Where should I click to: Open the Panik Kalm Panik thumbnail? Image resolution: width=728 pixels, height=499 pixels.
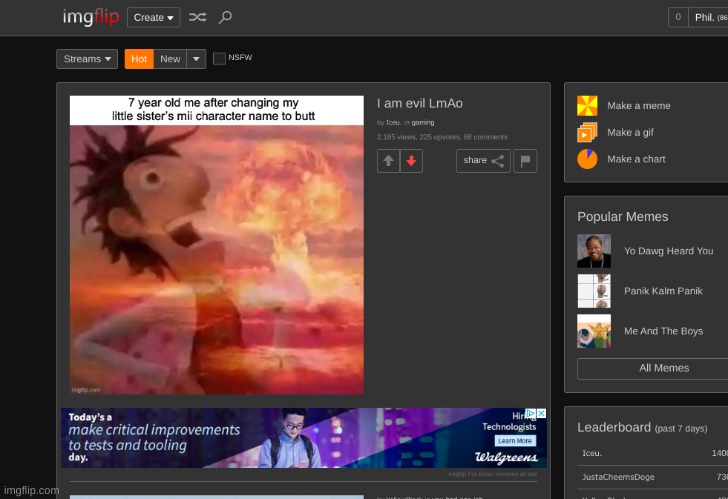[x=594, y=291]
